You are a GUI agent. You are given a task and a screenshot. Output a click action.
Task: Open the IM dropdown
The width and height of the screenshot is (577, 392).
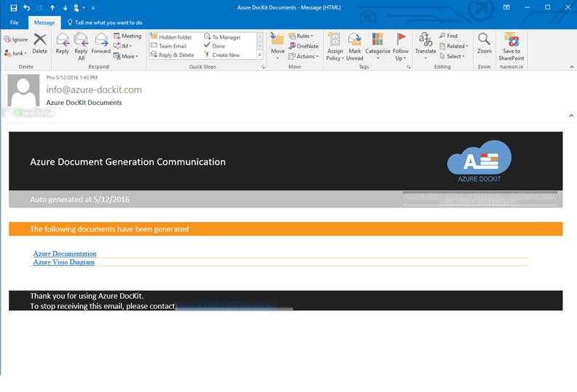pyautogui.click(x=122, y=46)
